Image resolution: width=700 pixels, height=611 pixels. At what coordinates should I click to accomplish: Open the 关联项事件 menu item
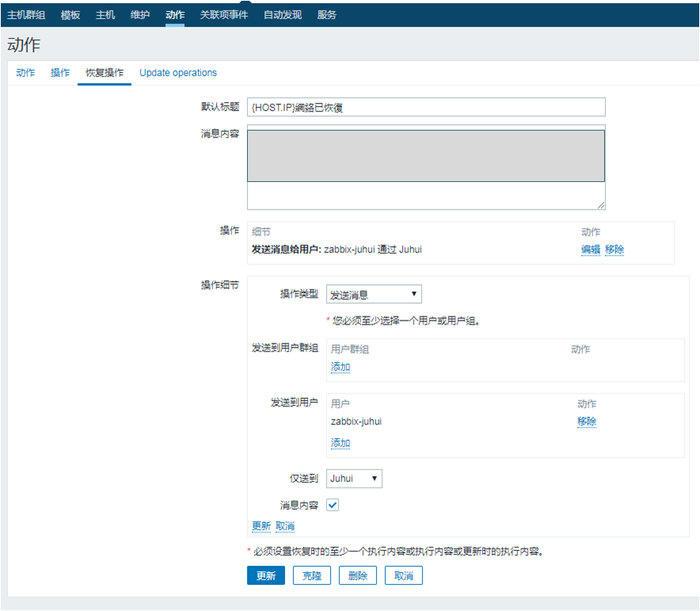(224, 15)
